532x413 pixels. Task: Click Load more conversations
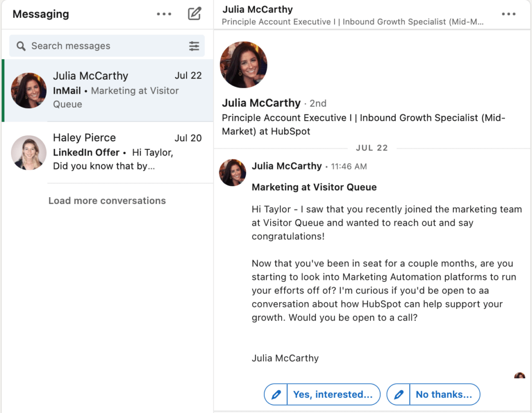pyautogui.click(x=107, y=201)
